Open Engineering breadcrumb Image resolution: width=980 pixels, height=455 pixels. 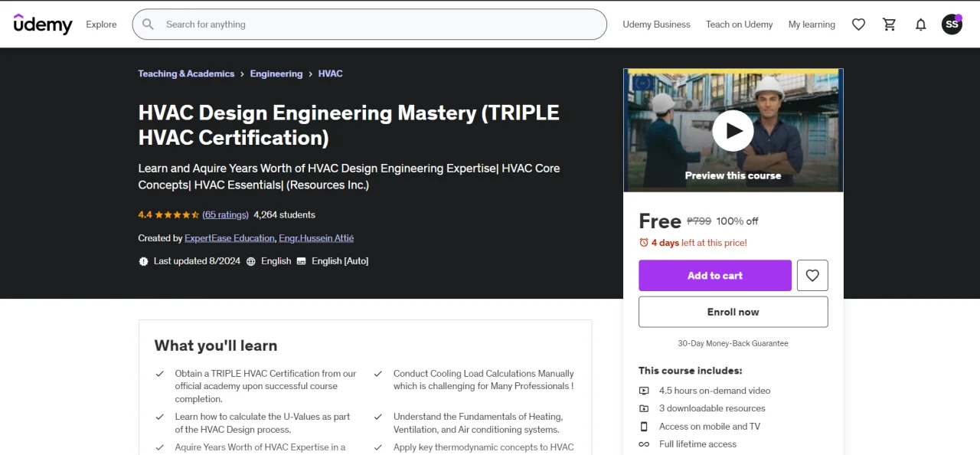pyautogui.click(x=276, y=74)
